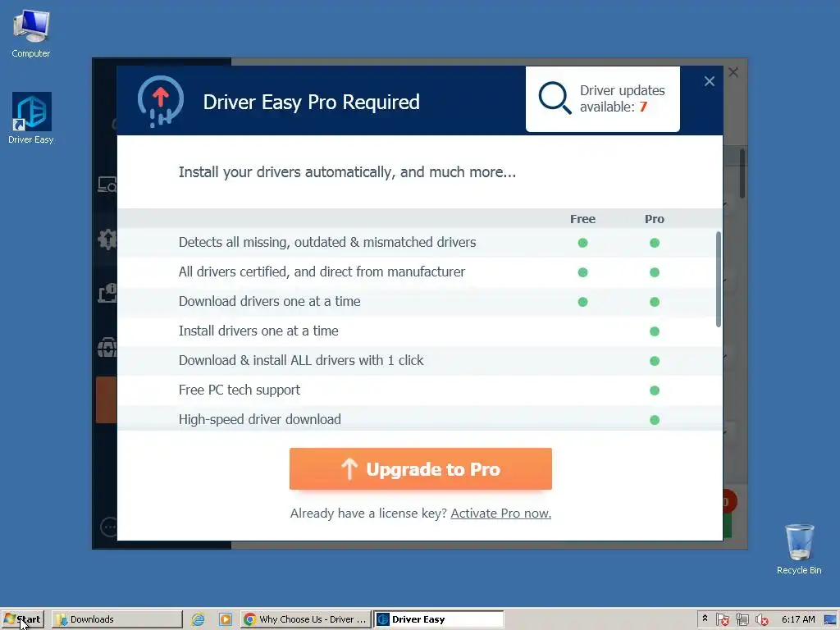Viewport: 840px width, 630px height.
Task: Launch Internet Explorer from the taskbar
Action: click(199, 619)
